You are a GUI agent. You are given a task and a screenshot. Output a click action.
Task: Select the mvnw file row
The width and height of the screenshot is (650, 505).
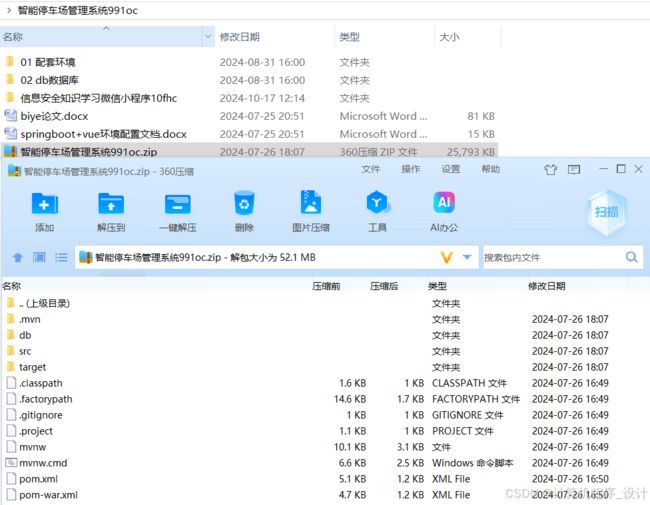(308, 447)
